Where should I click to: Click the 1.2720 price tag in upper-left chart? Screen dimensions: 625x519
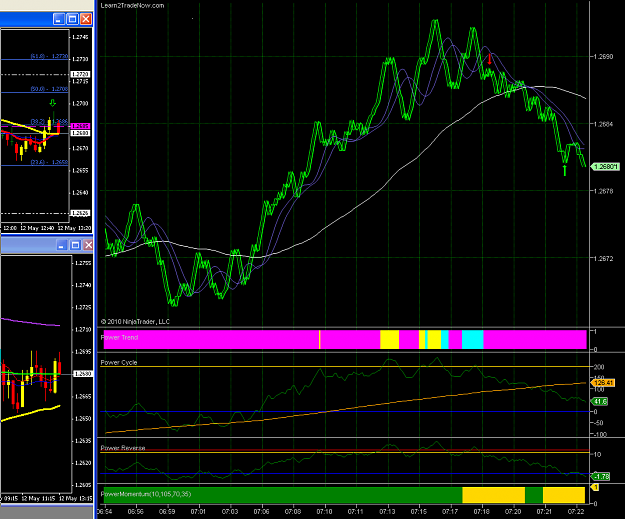[x=81, y=75]
